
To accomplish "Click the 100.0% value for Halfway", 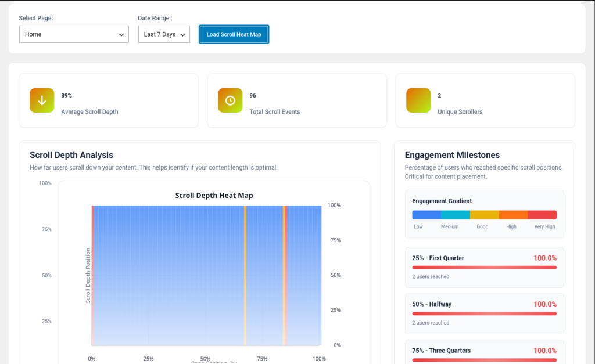I will pyautogui.click(x=545, y=304).
